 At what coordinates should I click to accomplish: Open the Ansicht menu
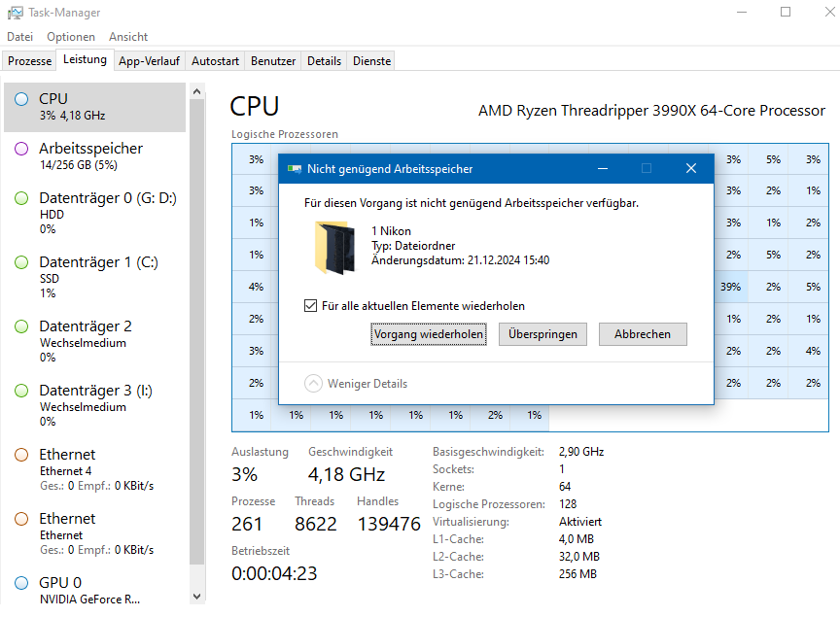(x=128, y=37)
